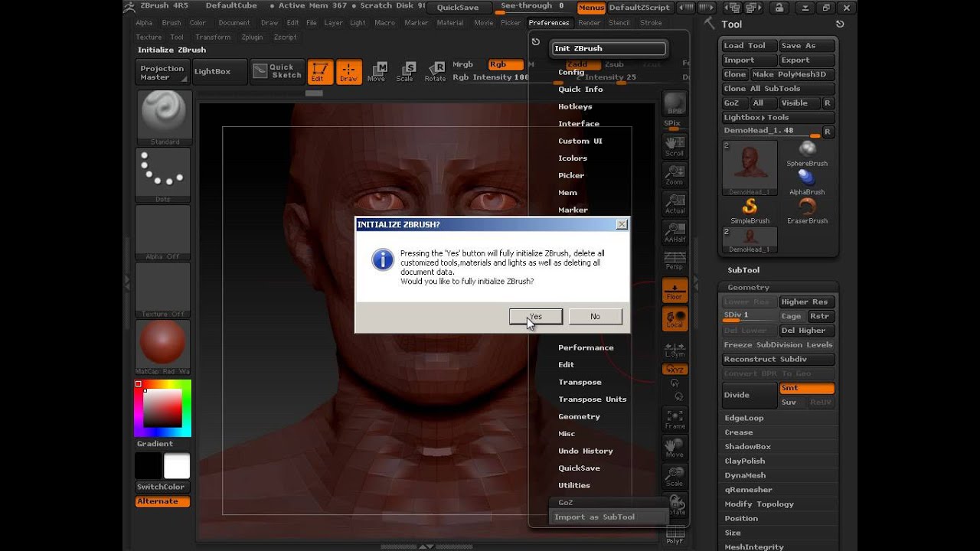This screenshot has height=551, width=980.
Task: Expand the EdgeLoop subsection
Action: (x=744, y=418)
